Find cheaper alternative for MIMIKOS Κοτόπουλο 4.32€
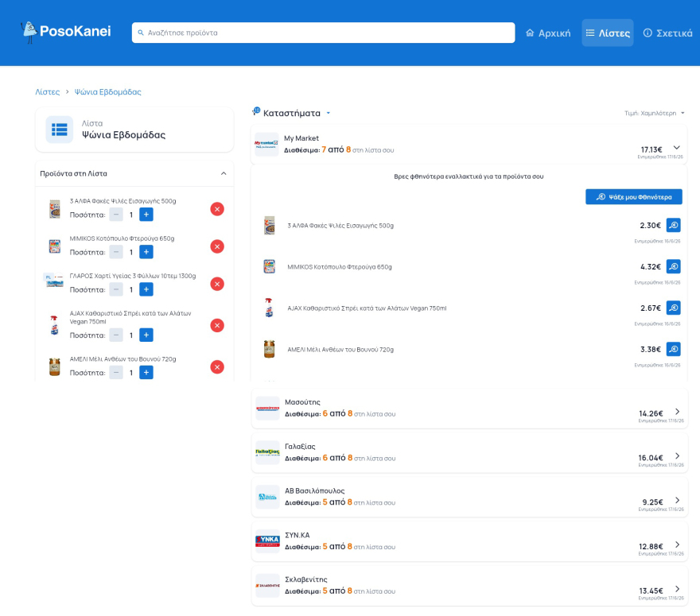The width and height of the screenshot is (700, 616). click(x=673, y=267)
